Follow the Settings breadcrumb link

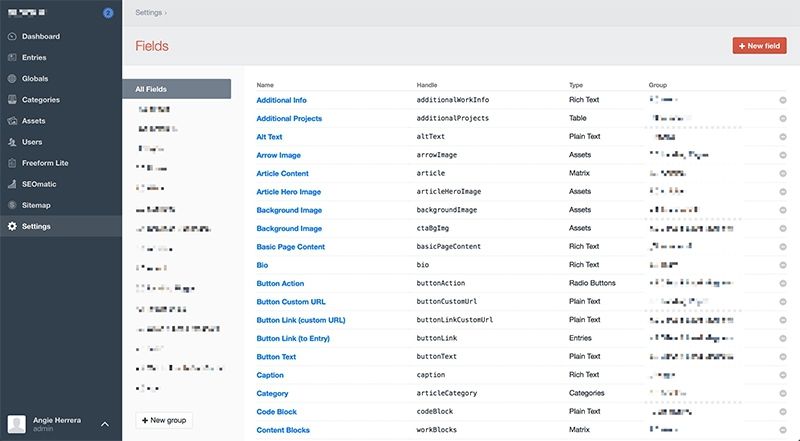[149, 13]
